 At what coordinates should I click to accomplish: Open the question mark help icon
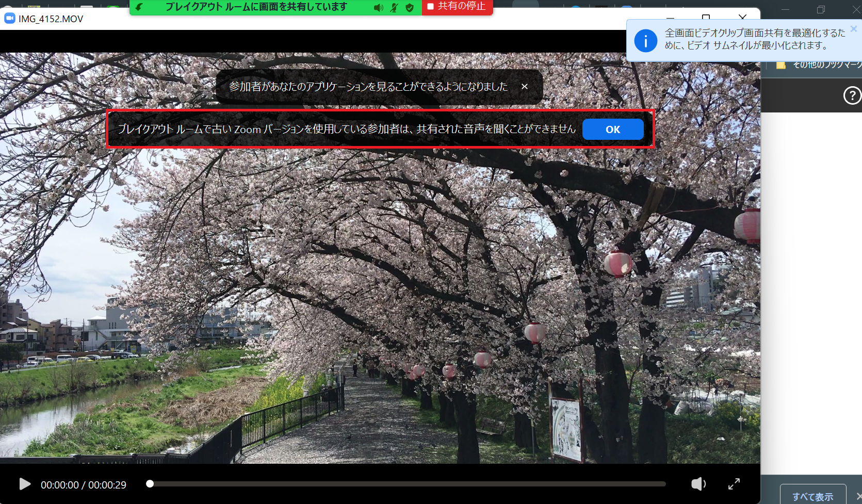(x=852, y=95)
